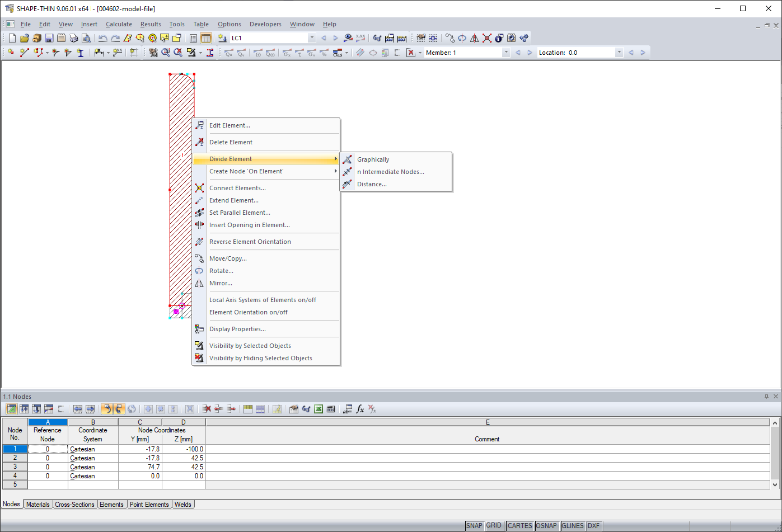Switch to the Point Elements tab
Screen dimensions: 782x532
point(149,505)
